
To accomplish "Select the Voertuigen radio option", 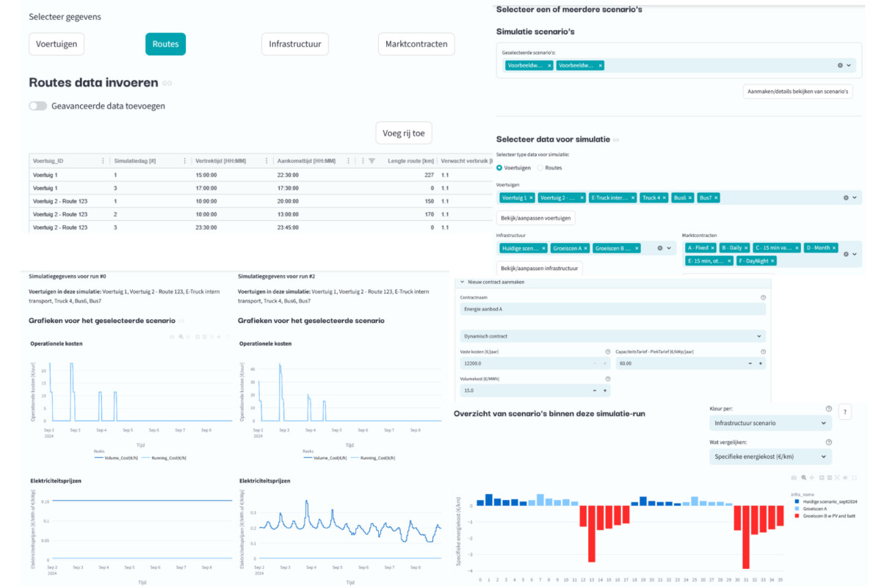I will (500, 168).
